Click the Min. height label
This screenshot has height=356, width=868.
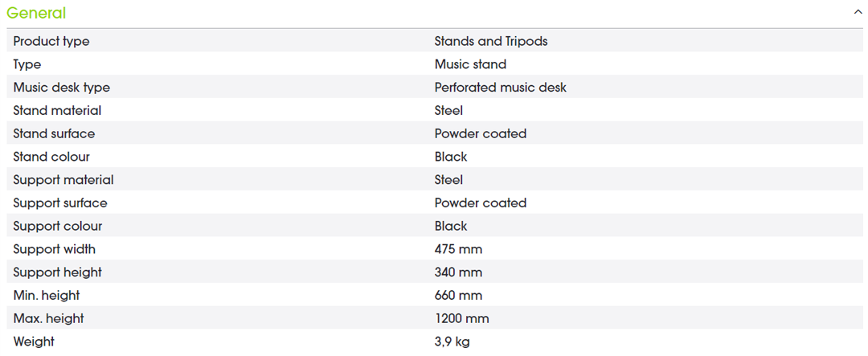tap(47, 296)
